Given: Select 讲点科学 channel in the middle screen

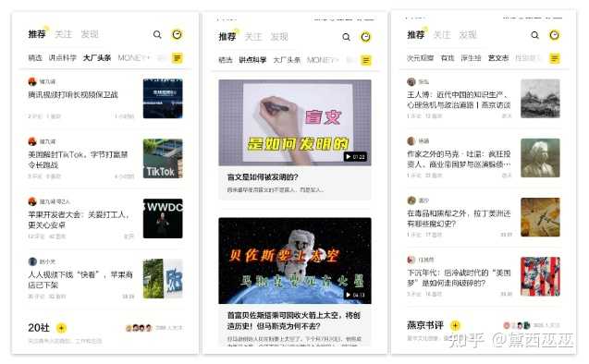Looking at the screenshot, I should click(252, 60).
